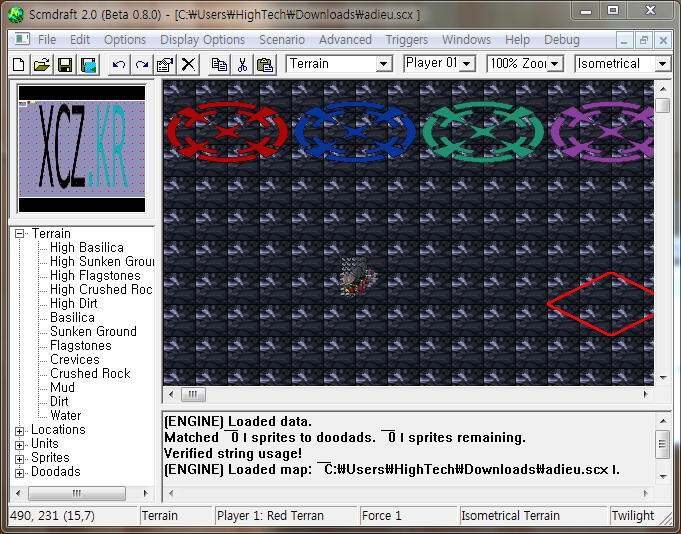Viewport: 681px width, 534px height.
Task: Select High Flagstones terrain
Action: click(95, 275)
